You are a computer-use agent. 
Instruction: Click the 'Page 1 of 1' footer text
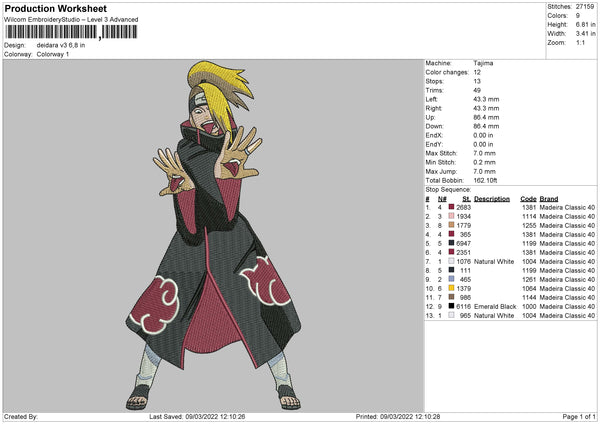tap(579, 417)
